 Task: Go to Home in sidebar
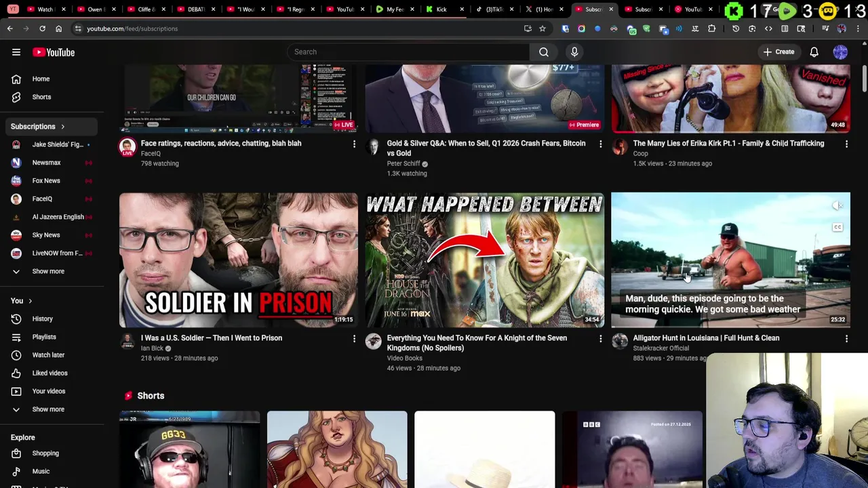52,79
